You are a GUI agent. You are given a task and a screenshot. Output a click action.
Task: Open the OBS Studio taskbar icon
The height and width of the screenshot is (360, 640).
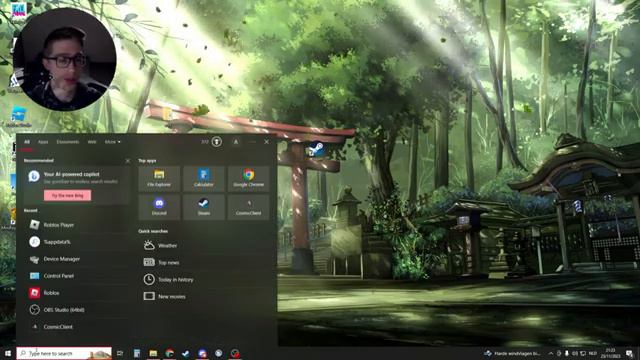pyautogui.click(x=235, y=353)
